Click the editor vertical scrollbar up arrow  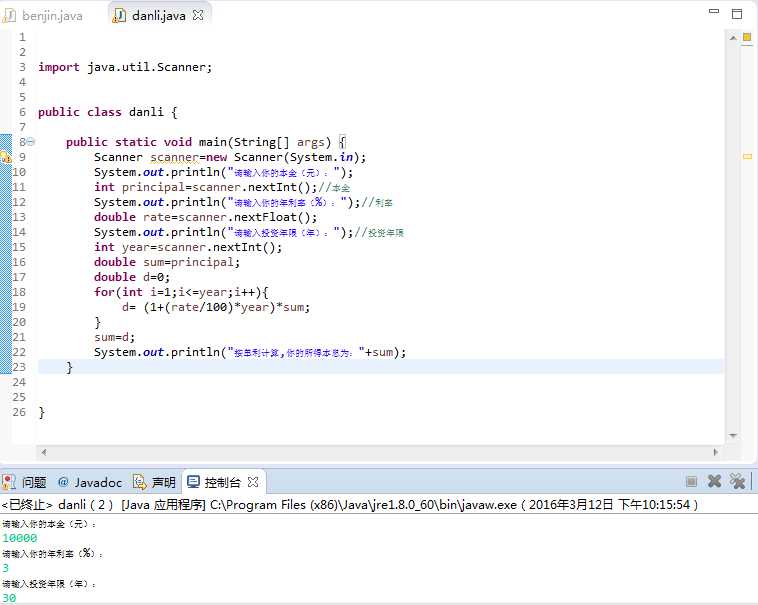733,38
